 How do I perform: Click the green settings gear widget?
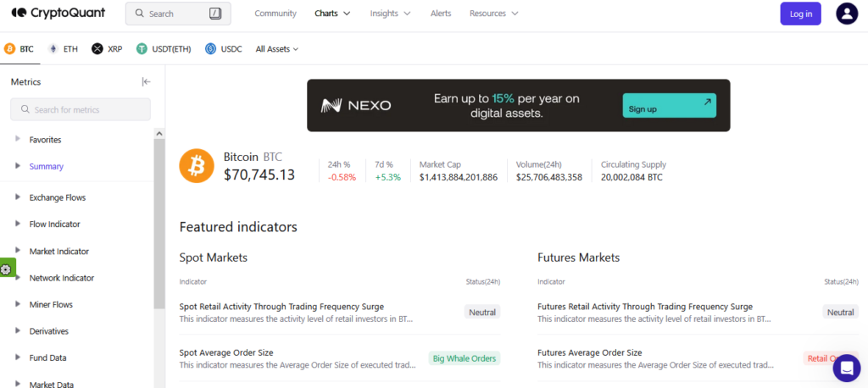(6, 269)
